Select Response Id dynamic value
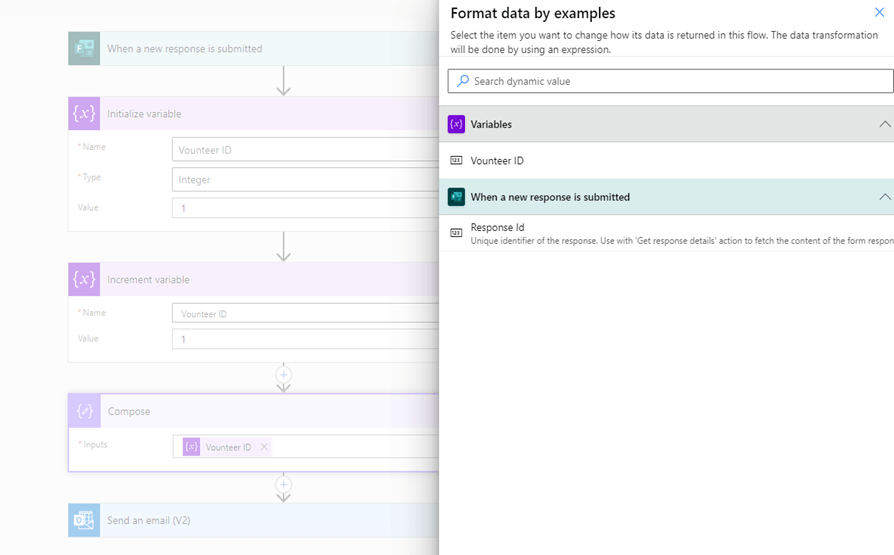The image size is (894, 555). point(497,228)
